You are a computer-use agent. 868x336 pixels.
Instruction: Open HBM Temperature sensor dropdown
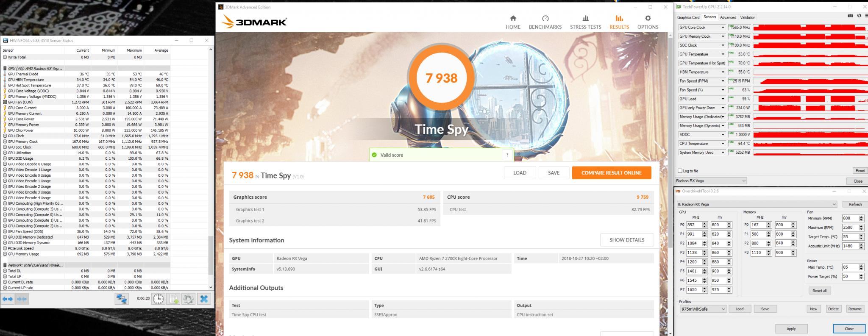pyautogui.click(x=723, y=72)
